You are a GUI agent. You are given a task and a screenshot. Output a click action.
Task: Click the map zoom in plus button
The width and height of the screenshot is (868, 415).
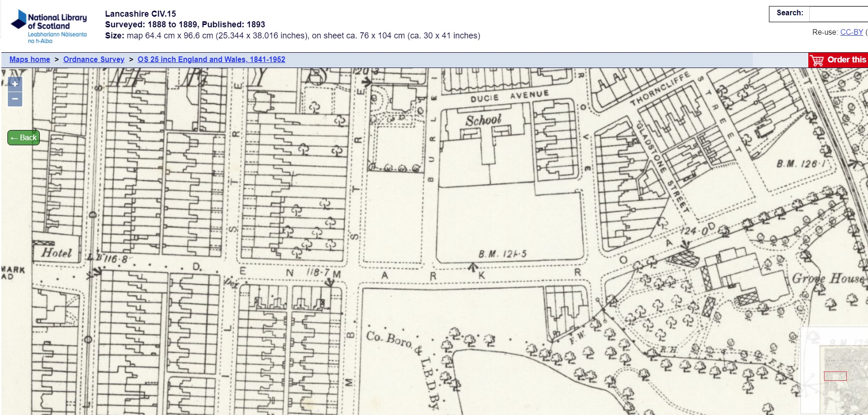15,84
